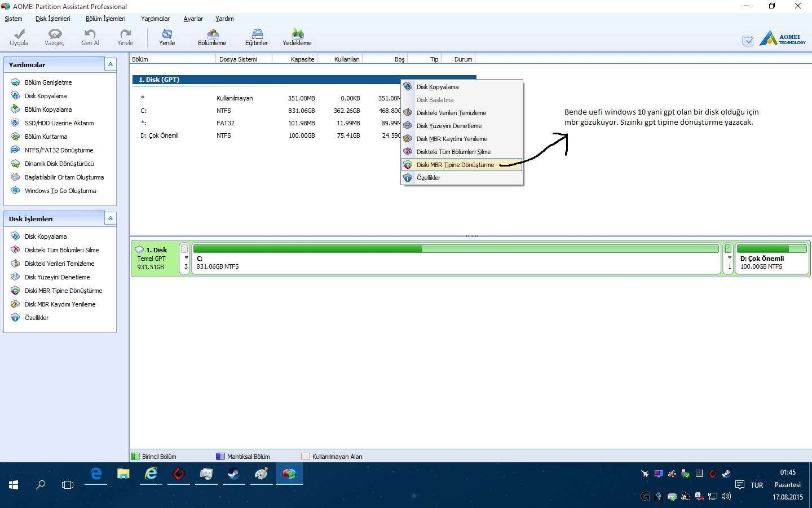Click the Geri Al (undo) toolbar icon

click(90, 34)
